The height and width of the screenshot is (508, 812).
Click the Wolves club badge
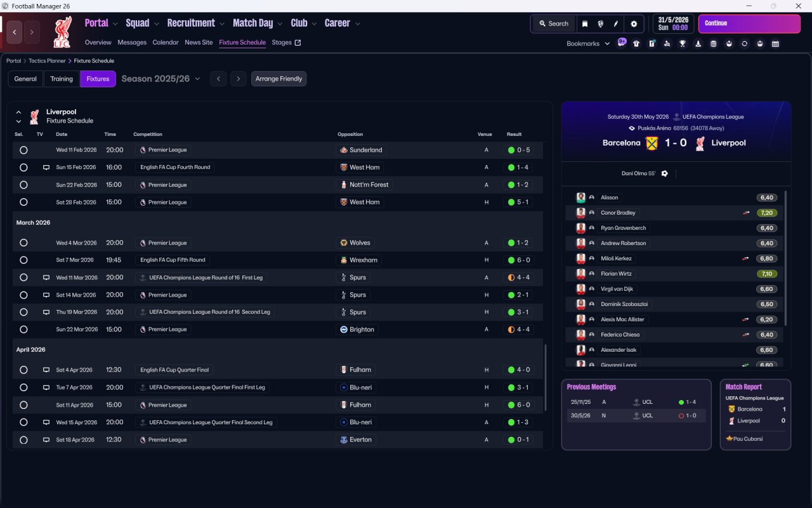(x=344, y=243)
